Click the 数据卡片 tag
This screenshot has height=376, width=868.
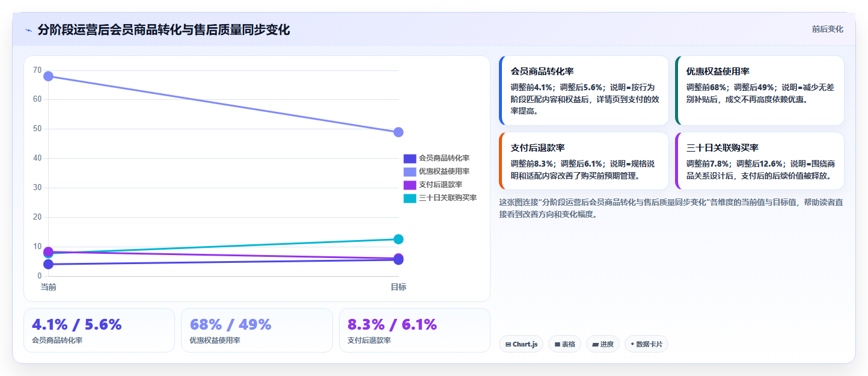click(646, 344)
